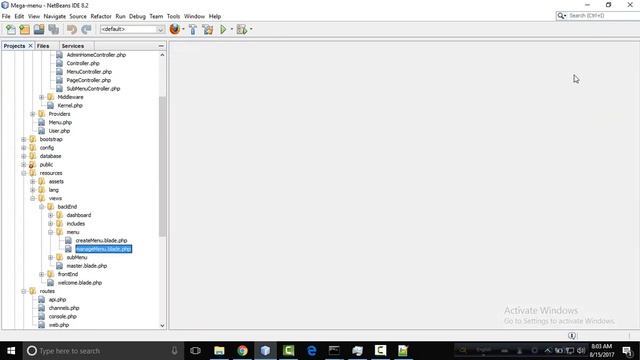The height and width of the screenshot is (360, 640).
Task: Open the Window menu
Action: coord(194,16)
